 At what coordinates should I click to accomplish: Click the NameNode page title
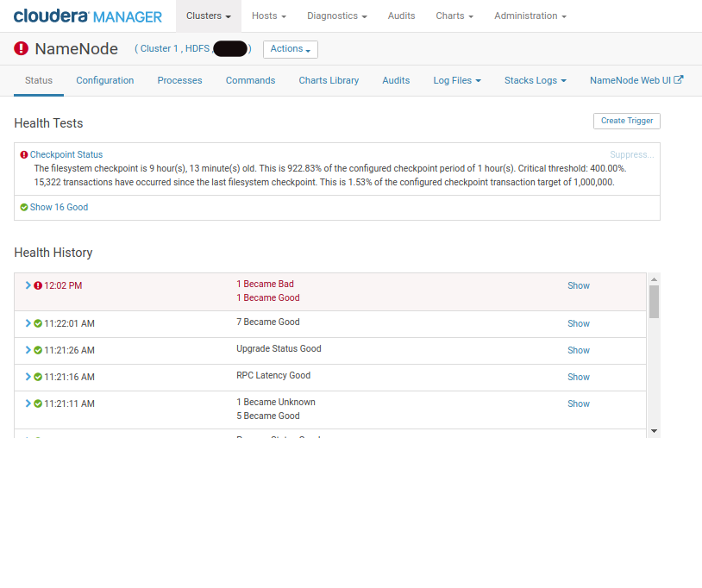pyautogui.click(x=77, y=49)
